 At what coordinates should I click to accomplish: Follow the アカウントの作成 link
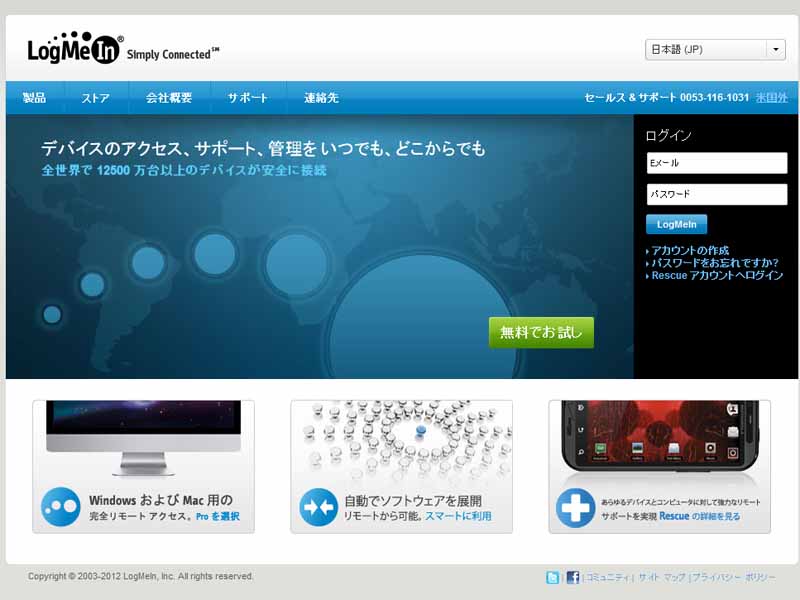click(690, 251)
